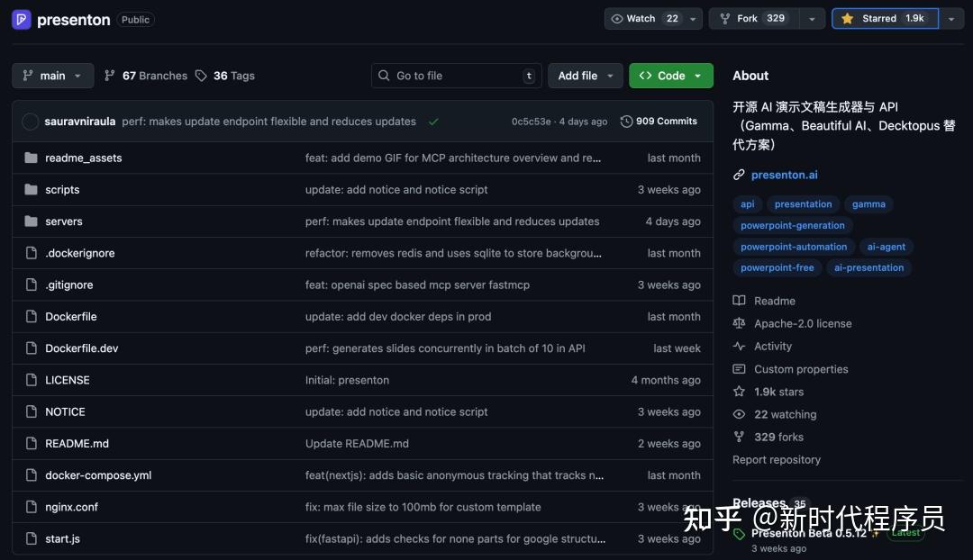Click the license scale icon
The image size is (973, 560).
point(739,323)
